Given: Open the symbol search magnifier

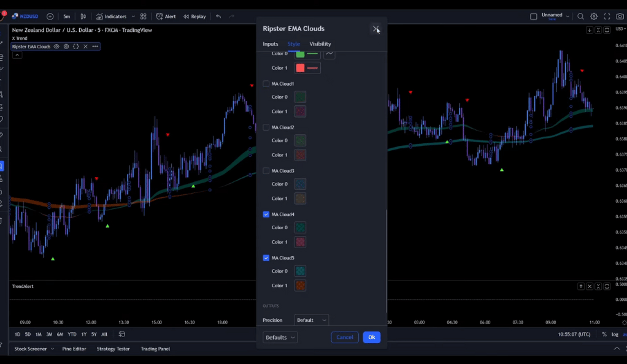Looking at the screenshot, I should [x=580, y=17].
